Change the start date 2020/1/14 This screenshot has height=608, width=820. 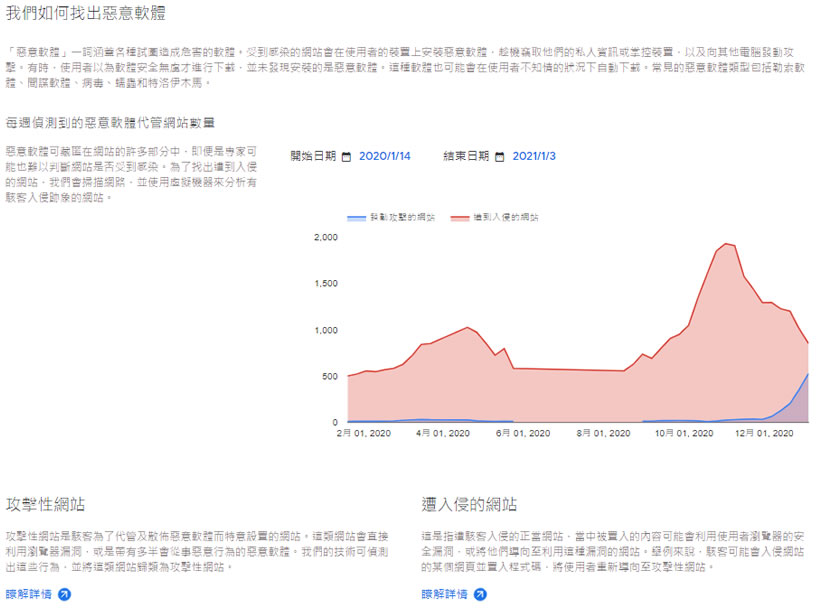coord(384,156)
